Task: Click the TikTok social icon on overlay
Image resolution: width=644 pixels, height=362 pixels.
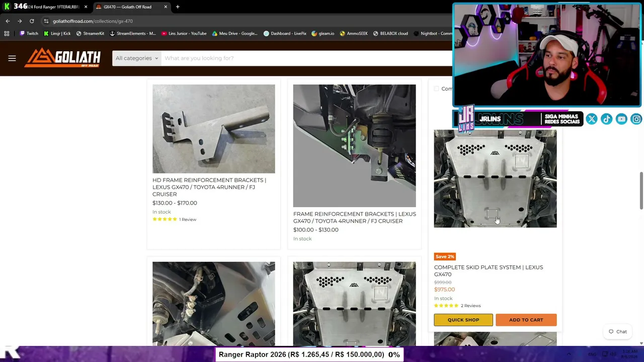Action: click(x=606, y=119)
